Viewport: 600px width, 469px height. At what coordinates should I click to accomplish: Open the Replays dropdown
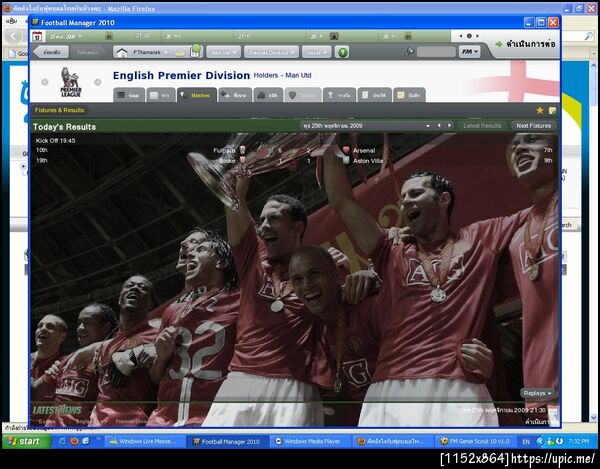538,393
